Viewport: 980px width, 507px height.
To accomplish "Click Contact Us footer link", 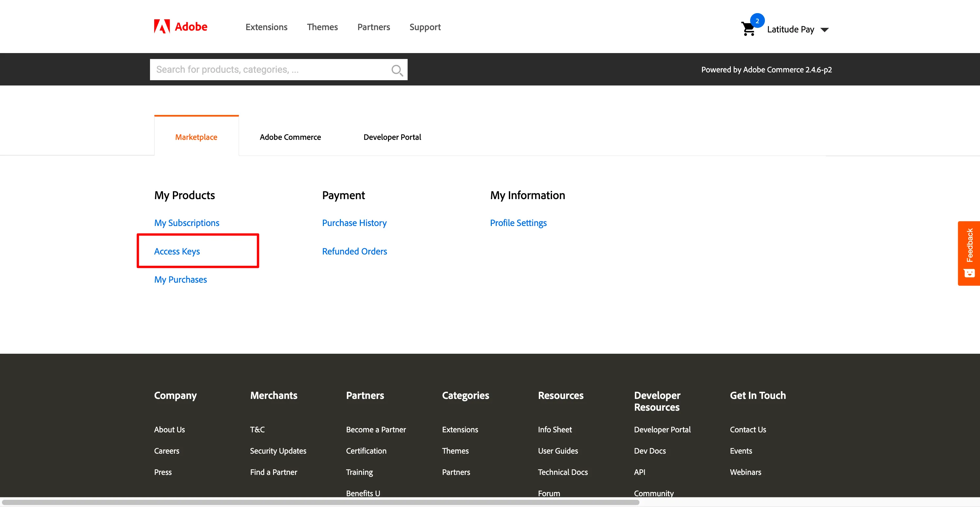I will click(x=748, y=429).
